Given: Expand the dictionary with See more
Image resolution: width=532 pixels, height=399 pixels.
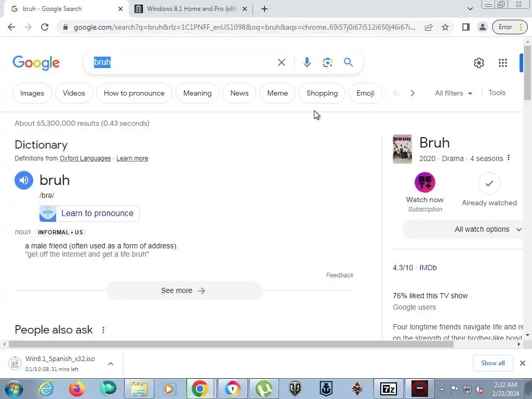Looking at the screenshot, I should click(183, 291).
